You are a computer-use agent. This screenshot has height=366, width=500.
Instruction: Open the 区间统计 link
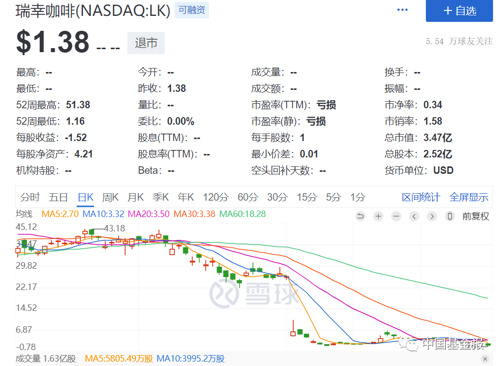click(x=421, y=197)
